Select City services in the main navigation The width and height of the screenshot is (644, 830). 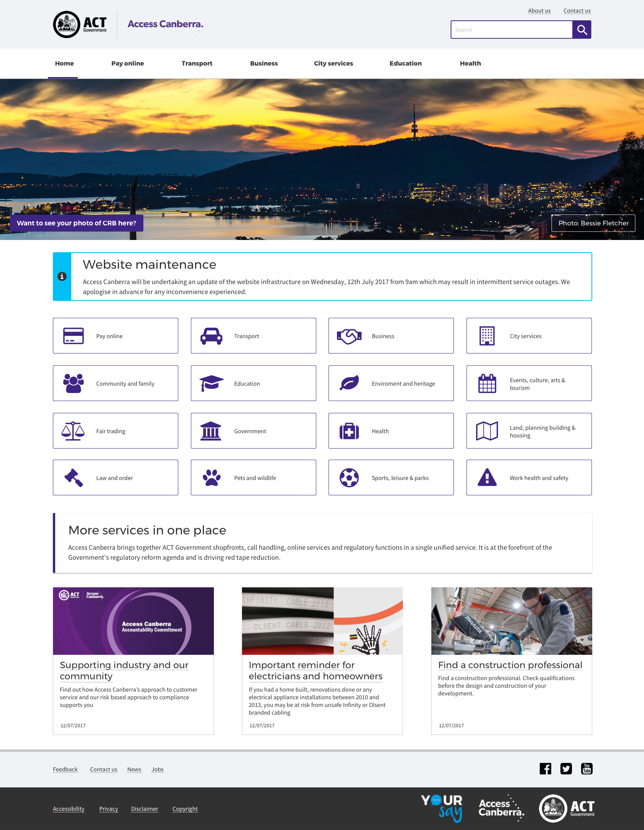(333, 63)
